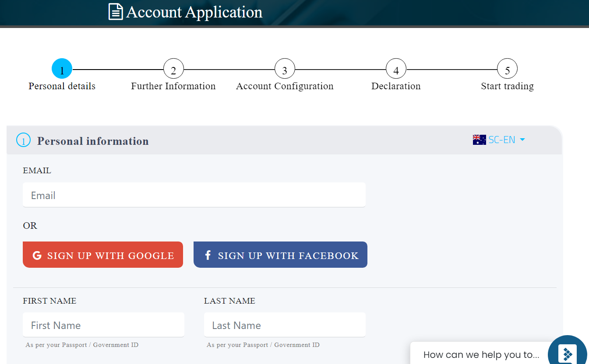Expand the SC-EN language dropdown
This screenshot has width=589, height=364.
[x=502, y=140]
